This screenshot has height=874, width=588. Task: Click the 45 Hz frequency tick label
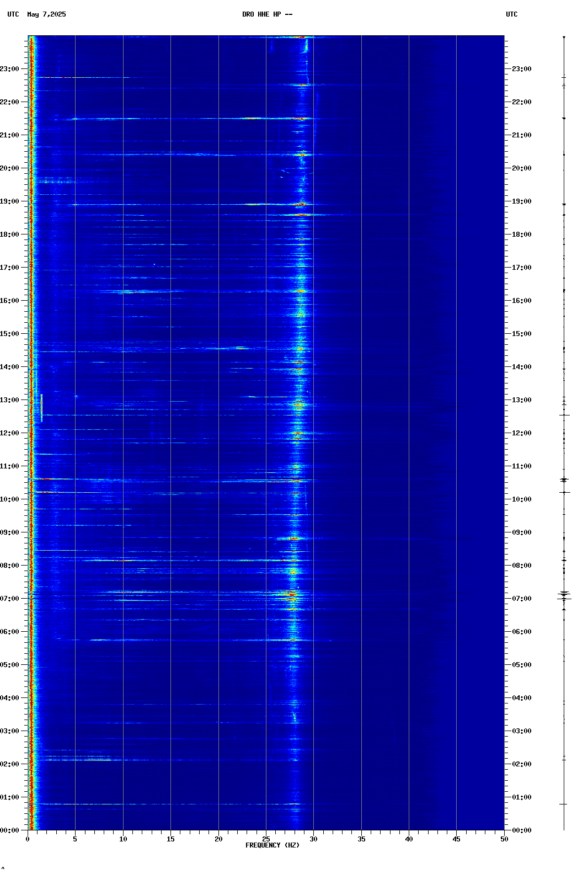(x=456, y=839)
